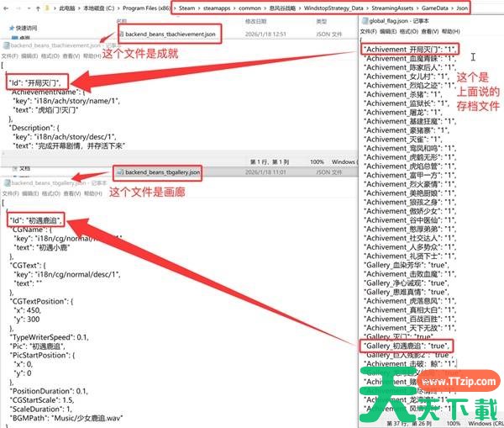The height and width of the screenshot is (428, 504).
Task: Open 格式(O) menu in global_flag Notepad
Action: pyautogui.click(x=409, y=32)
